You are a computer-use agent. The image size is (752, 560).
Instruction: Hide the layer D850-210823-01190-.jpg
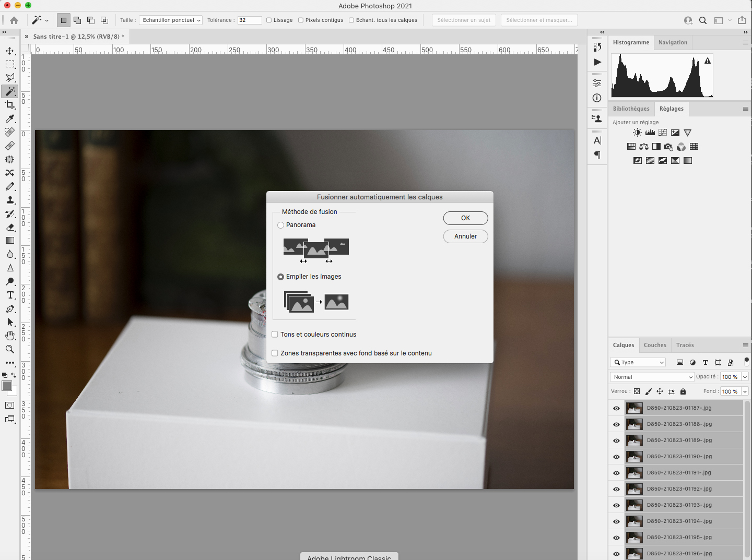pyautogui.click(x=616, y=457)
